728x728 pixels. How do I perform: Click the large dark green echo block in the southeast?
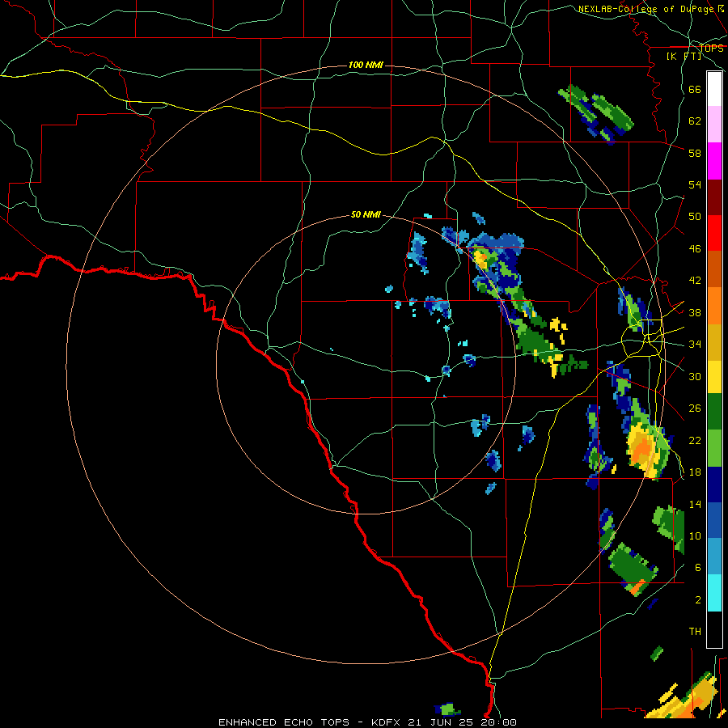pos(633,569)
